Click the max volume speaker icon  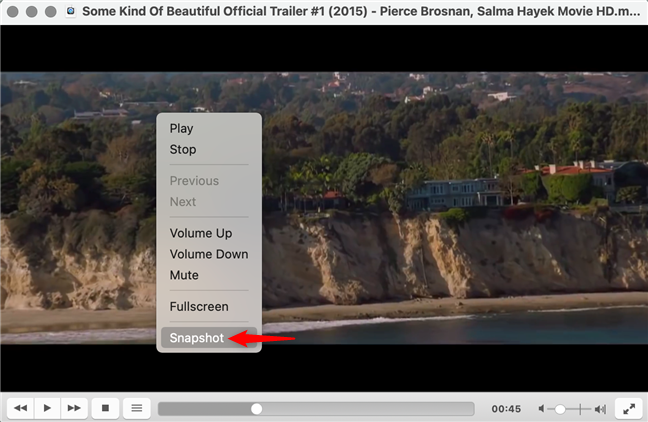click(x=600, y=409)
